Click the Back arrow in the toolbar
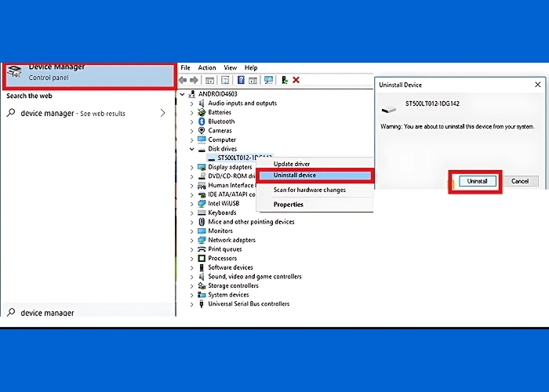The height and width of the screenshot is (392, 549). [183, 80]
